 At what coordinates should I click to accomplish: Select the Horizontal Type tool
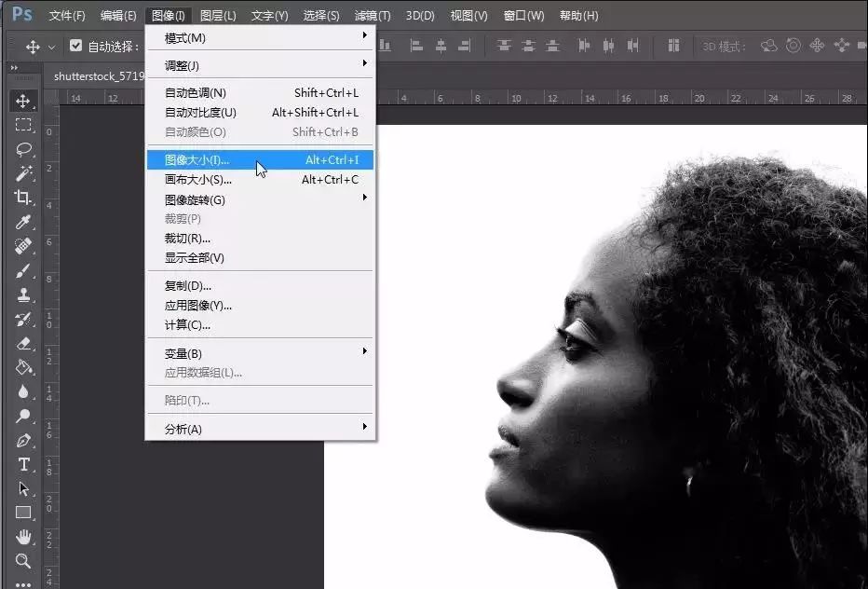[x=23, y=464]
